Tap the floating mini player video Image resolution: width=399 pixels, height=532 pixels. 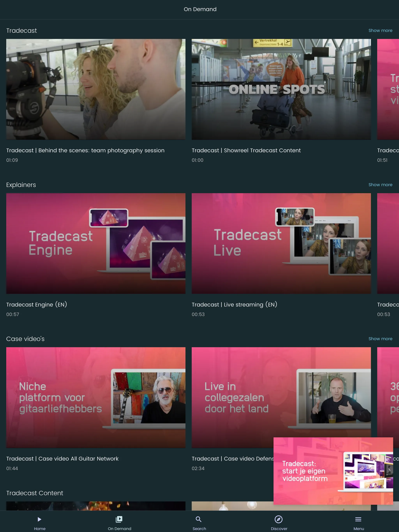[333, 471]
